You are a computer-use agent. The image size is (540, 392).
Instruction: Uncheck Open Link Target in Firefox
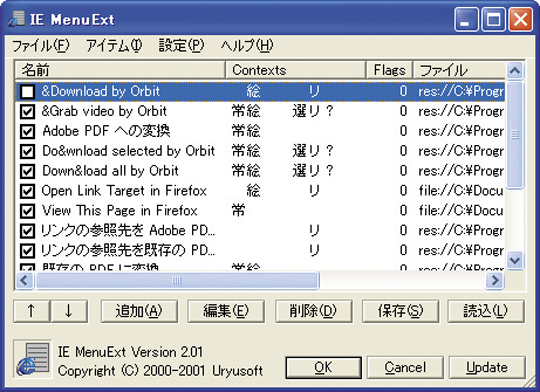coord(28,191)
